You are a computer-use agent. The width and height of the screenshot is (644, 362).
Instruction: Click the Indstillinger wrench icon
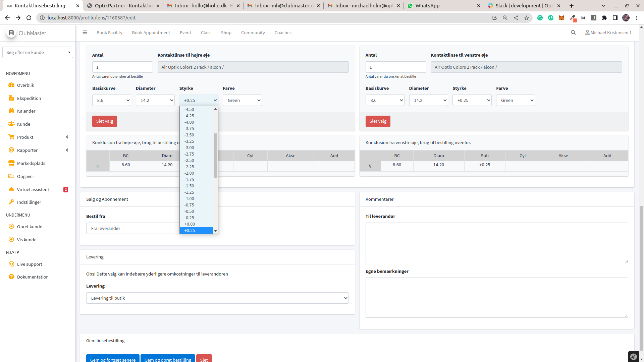tap(11, 202)
